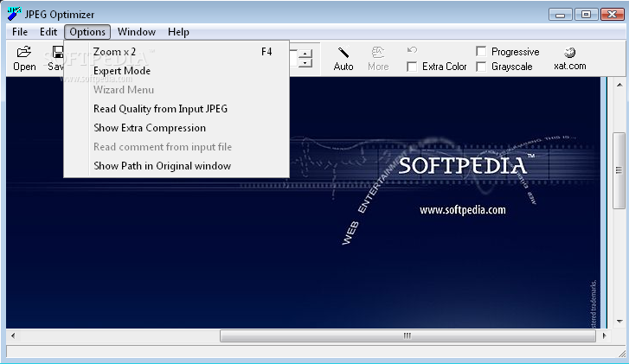
Task: Toggle the Extra Color checkbox
Action: 412,67
